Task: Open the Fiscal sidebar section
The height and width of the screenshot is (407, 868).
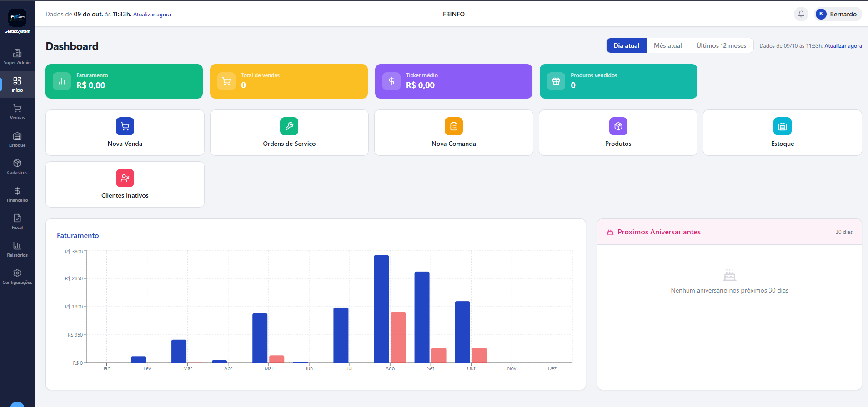Action: coord(17,222)
